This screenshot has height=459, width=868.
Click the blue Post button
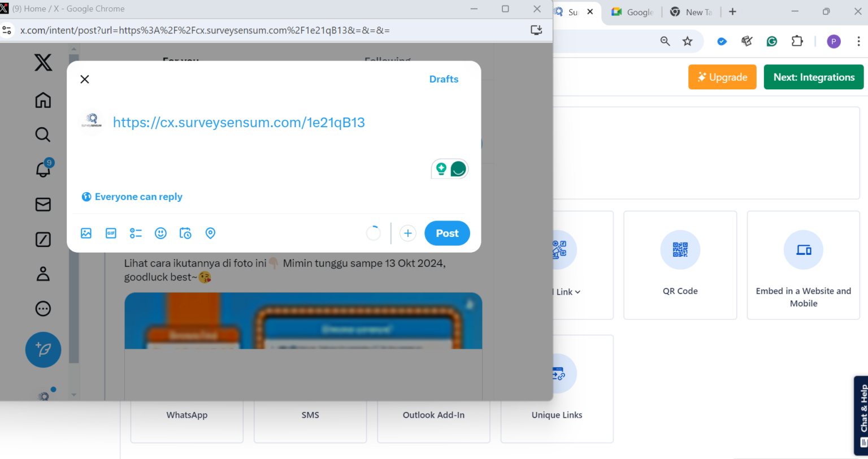click(x=446, y=233)
